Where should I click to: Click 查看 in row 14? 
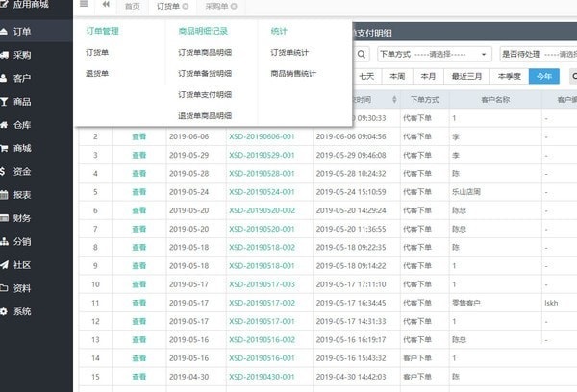click(x=139, y=358)
